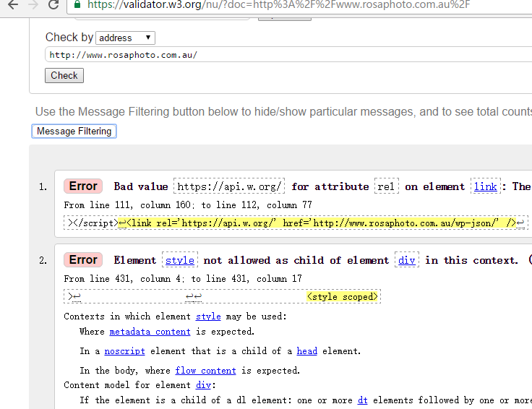Open the 'style' link in Contexts line
532x409 pixels.
(208, 317)
